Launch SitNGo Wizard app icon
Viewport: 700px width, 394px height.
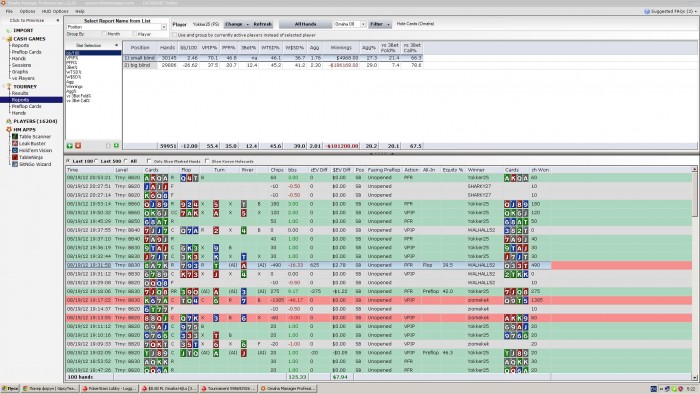click(15, 164)
